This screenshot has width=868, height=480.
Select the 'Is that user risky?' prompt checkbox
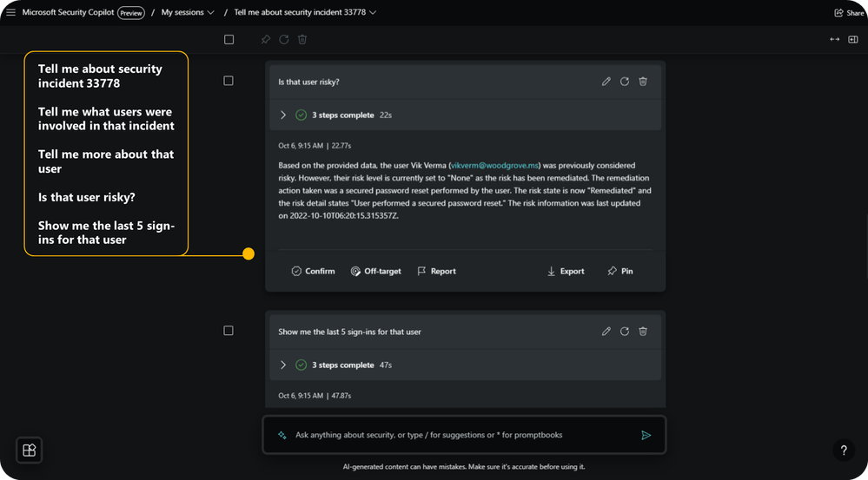click(x=228, y=81)
